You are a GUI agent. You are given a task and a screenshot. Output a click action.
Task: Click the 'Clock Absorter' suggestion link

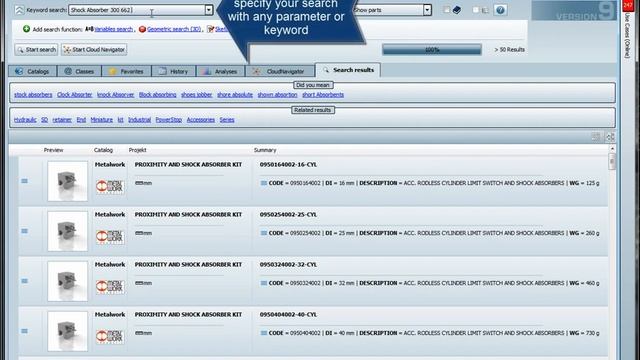click(75, 95)
